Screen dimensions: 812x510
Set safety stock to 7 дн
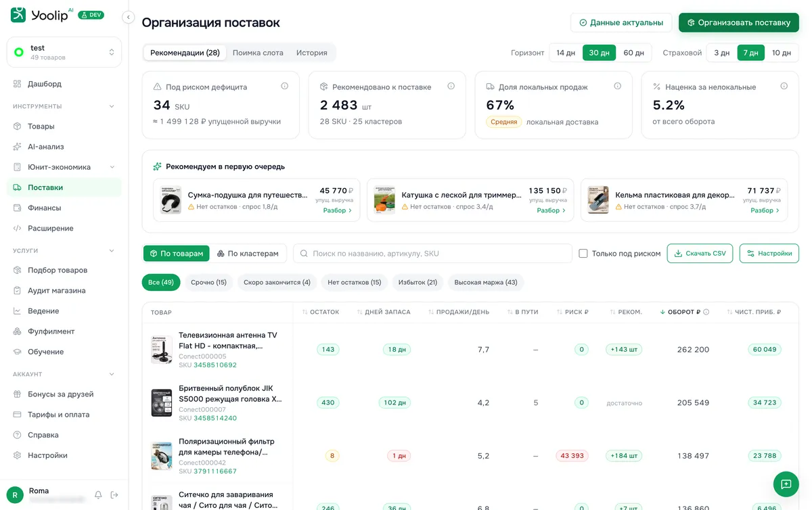click(x=750, y=53)
